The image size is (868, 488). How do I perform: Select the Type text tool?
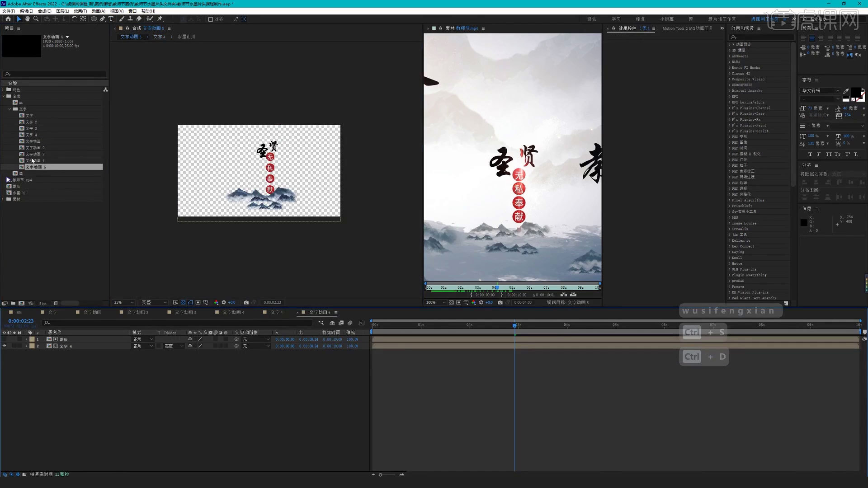(111, 19)
